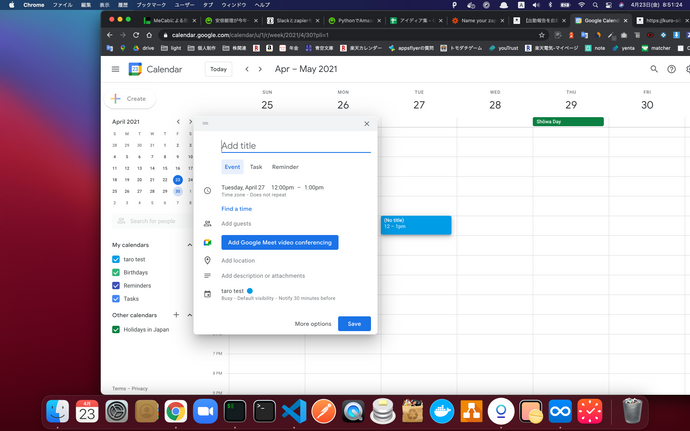
Task: Go to next week arrow
Action: [260, 69]
